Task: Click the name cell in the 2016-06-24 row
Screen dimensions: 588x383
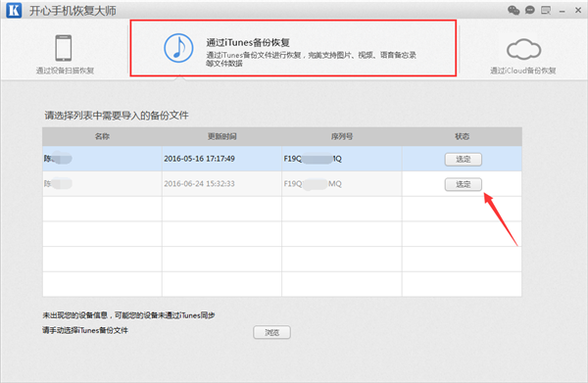Action: pyautogui.click(x=102, y=183)
